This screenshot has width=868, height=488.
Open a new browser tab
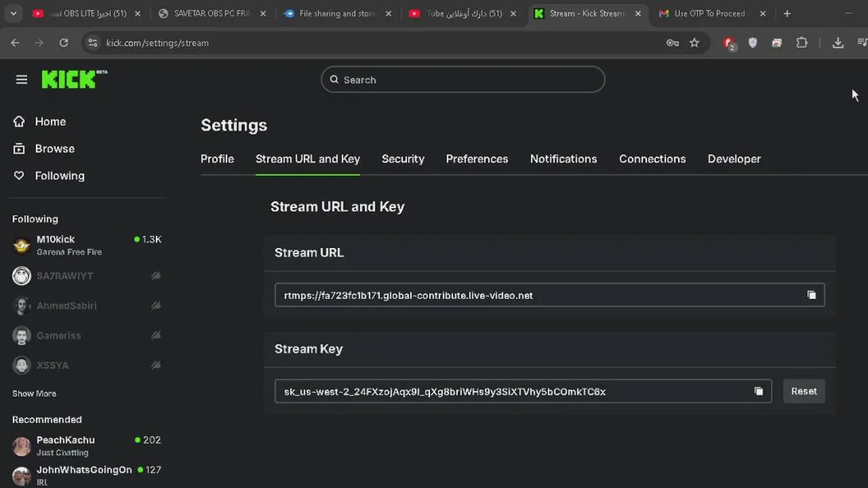[787, 14]
